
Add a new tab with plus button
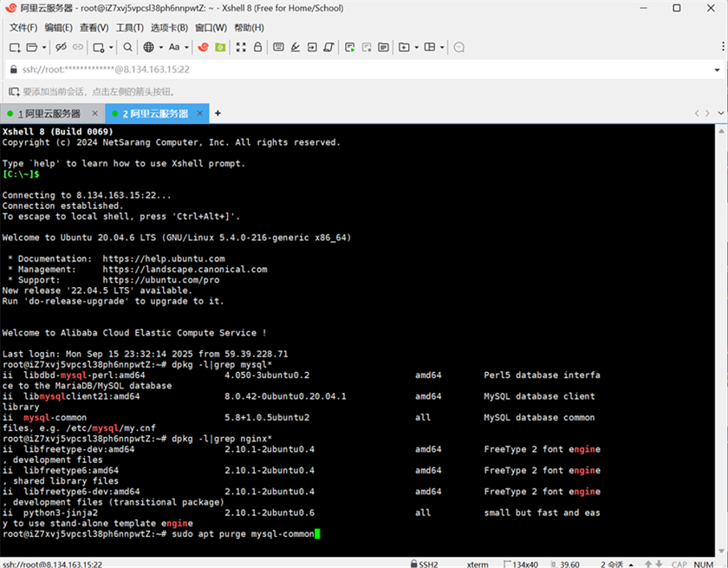point(218,114)
